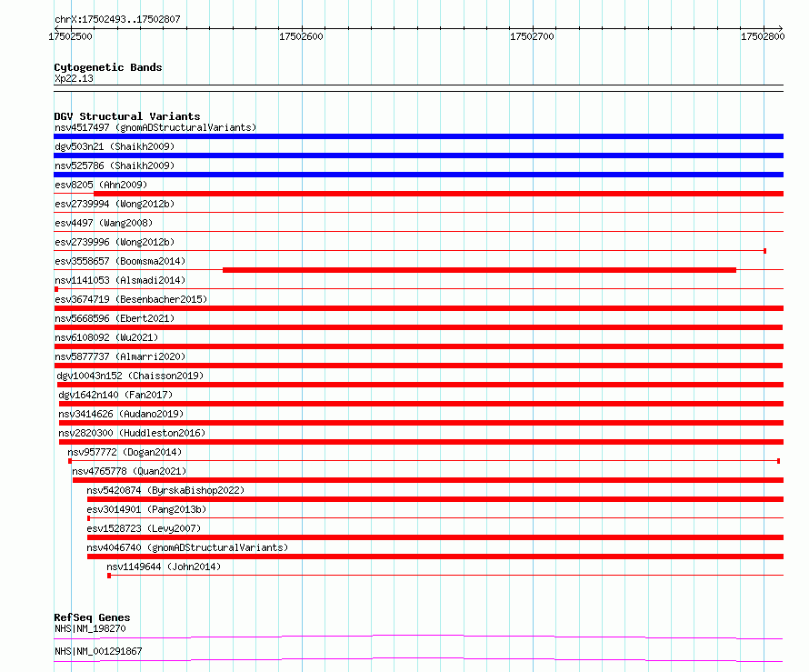Select variant label esv2739996 (Wong2012b)
809x672 pixels.
115,242
